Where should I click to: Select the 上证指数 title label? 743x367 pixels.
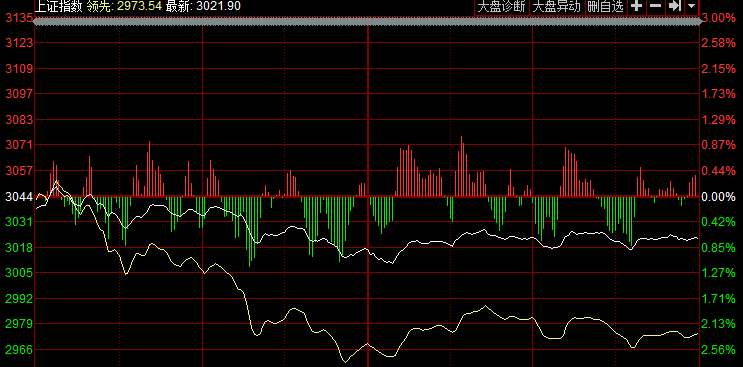(59, 6)
